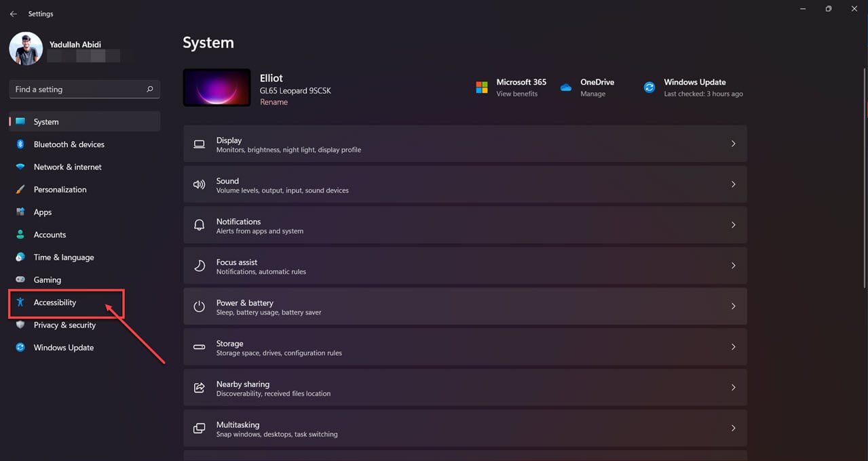The image size is (868, 461).
Task: Click the Privacy & security shield icon
Action: [x=20, y=325]
